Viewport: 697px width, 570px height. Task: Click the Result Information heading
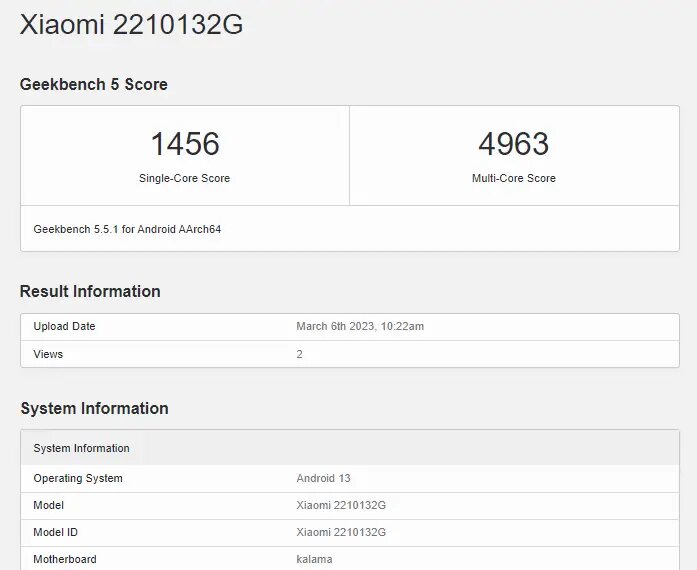[90, 292]
